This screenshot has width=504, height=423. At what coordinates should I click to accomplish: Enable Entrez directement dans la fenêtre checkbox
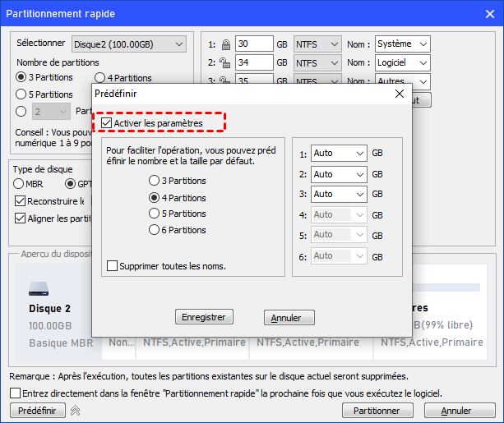15,393
